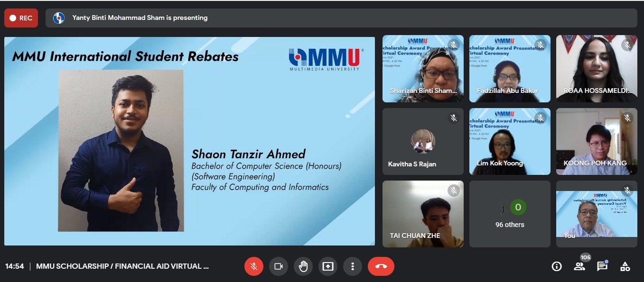This screenshot has height=282, width=644.
Task: Click the meeting title 'MMU SCHOLARSHIP / FINANCIAL AID VIRTUAL'
Action: (122, 266)
